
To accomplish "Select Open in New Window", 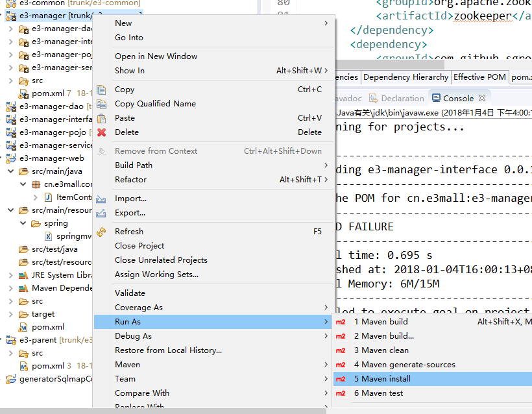I will 213,56.
